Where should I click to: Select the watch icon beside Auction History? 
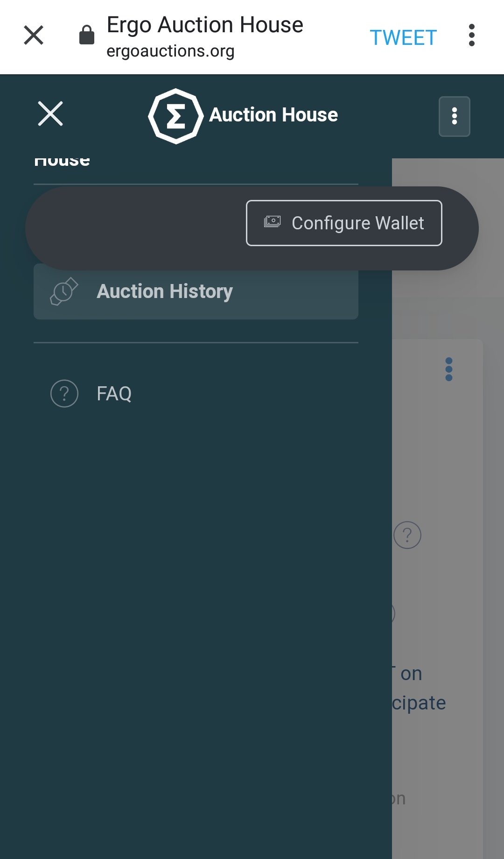[x=63, y=291]
